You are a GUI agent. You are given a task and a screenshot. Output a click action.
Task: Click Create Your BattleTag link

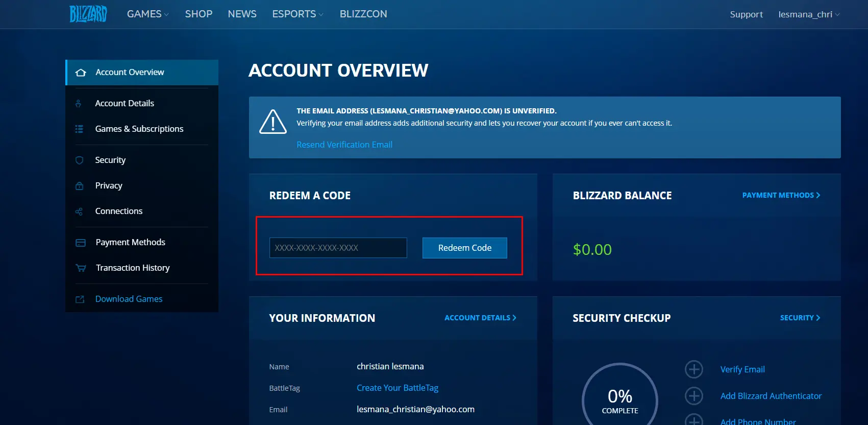click(397, 388)
